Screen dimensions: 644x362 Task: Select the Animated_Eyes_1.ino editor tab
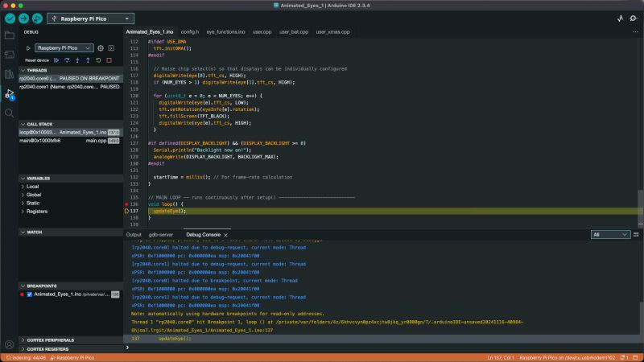point(150,31)
